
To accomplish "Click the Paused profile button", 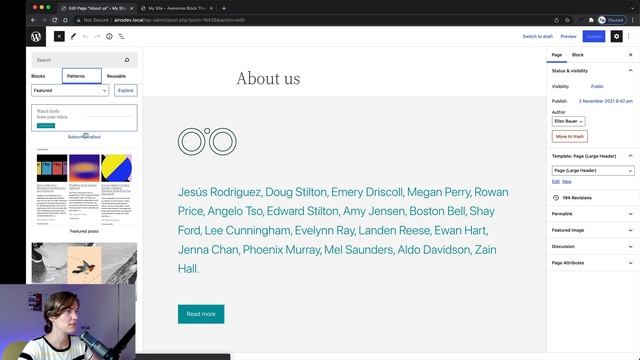I will coord(611,20).
